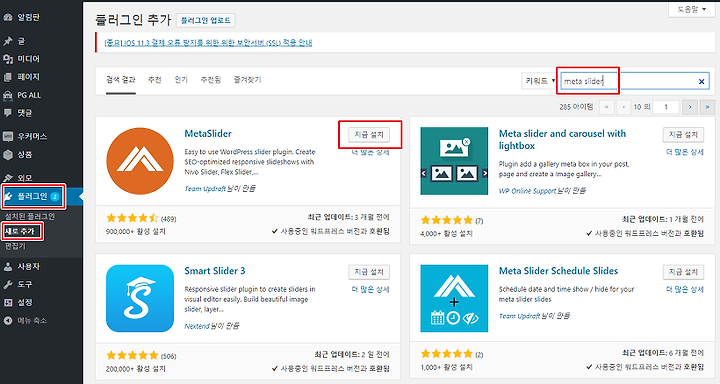
Task: Click the 사용자 users icon
Action: (x=8, y=266)
